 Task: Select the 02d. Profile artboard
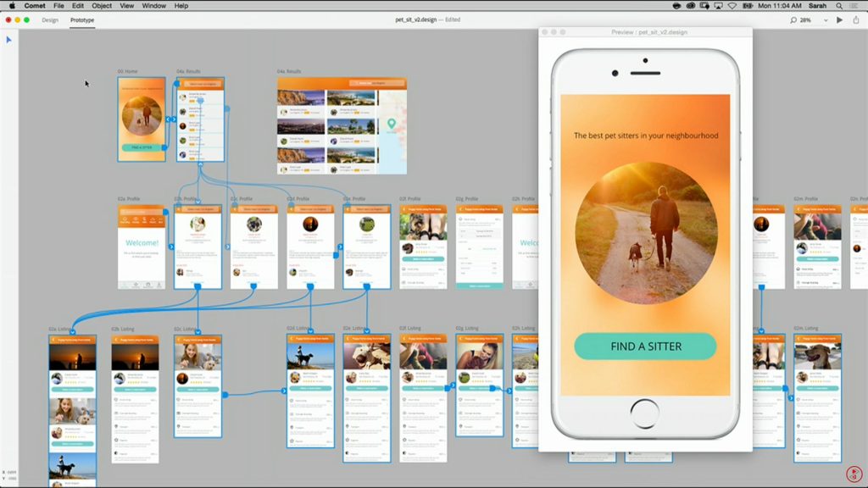point(310,247)
